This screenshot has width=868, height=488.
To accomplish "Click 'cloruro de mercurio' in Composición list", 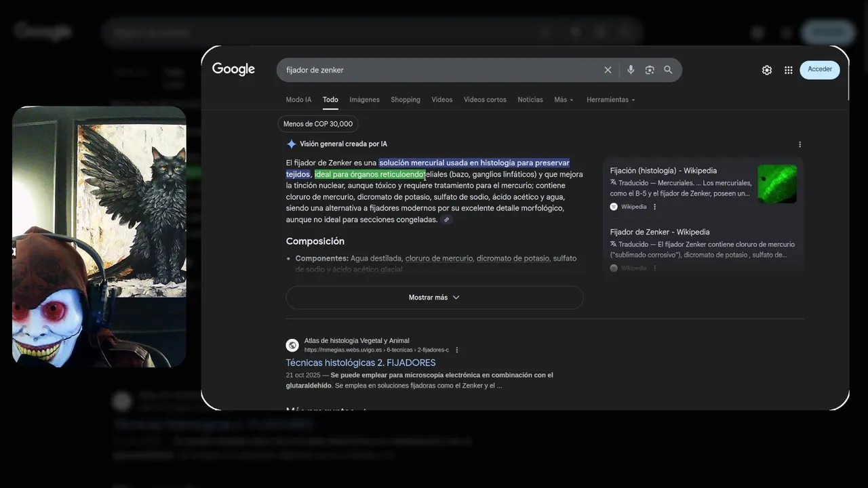I will pos(439,258).
